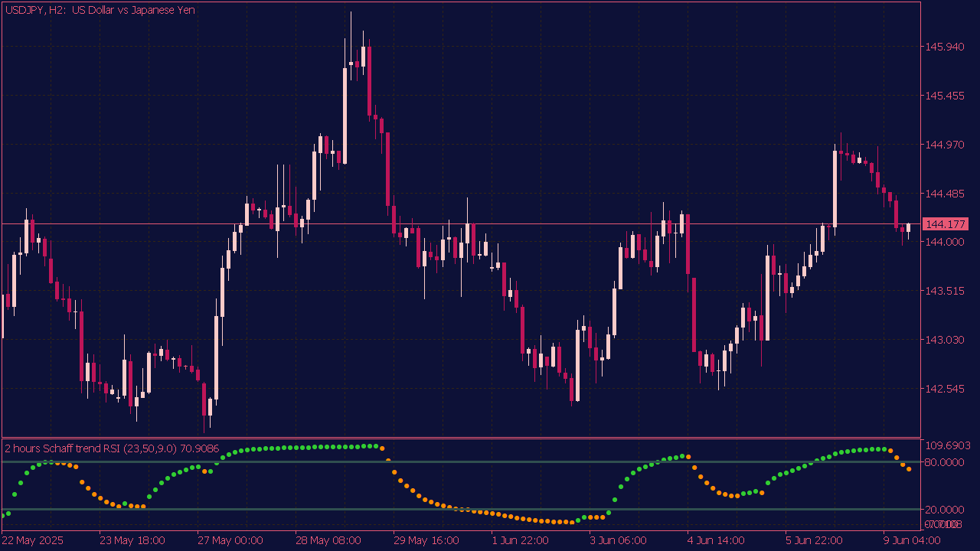Click the 142.545 price axis label

coord(945,389)
